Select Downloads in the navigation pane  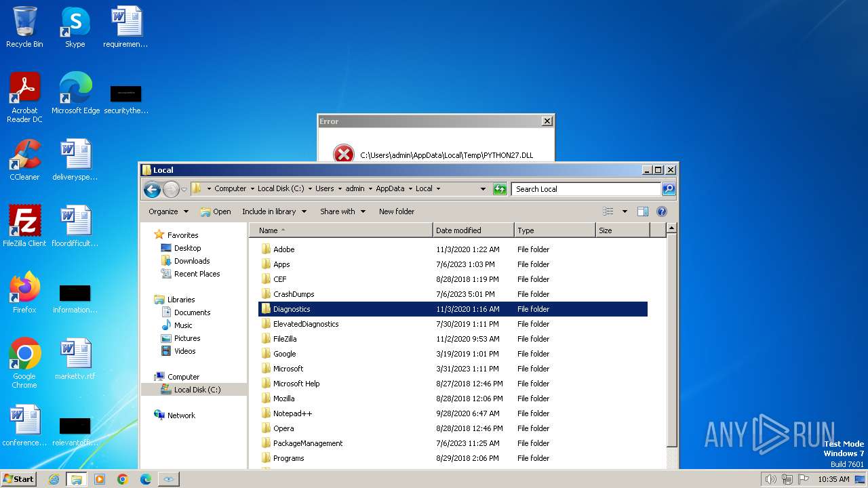point(192,261)
